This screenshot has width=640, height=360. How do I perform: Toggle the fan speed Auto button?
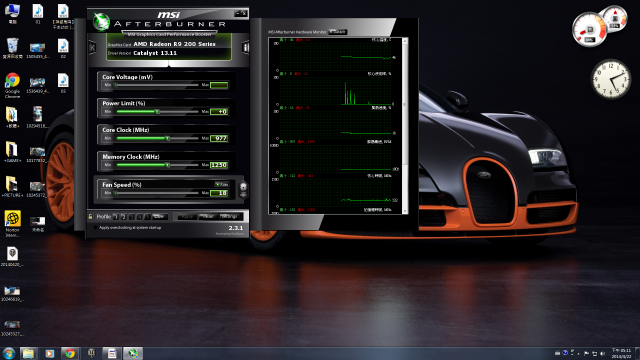click(222, 185)
